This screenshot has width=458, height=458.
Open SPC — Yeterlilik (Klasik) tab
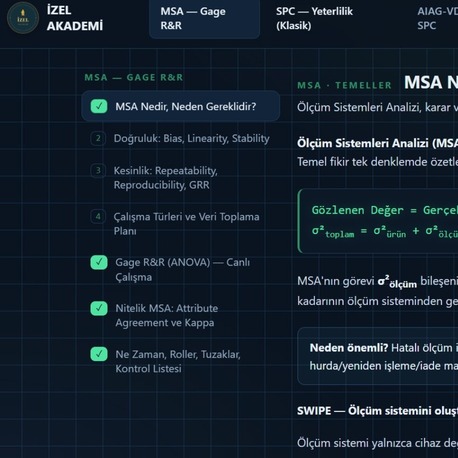click(314, 18)
